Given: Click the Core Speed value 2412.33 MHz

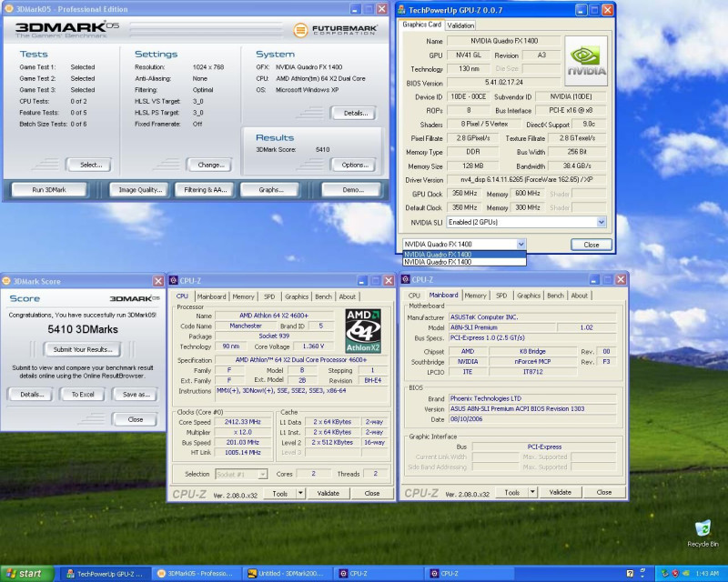Looking at the screenshot, I should [x=242, y=422].
